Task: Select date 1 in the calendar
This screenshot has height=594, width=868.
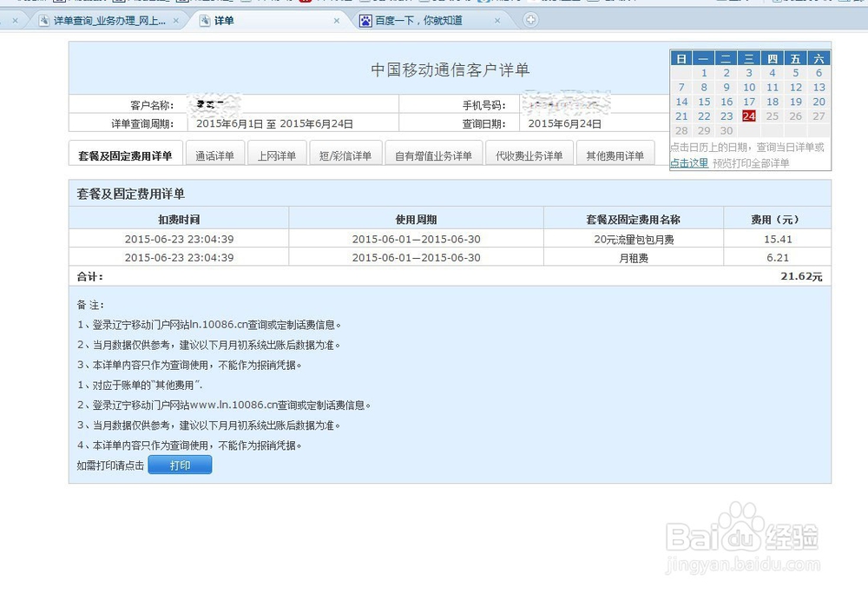Action: coord(704,73)
